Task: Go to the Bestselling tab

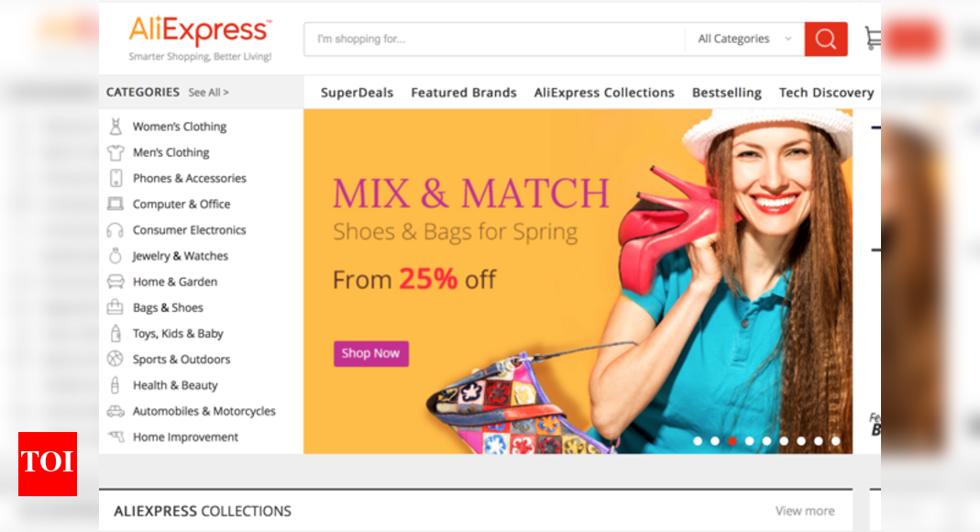Action: tap(726, 93)
